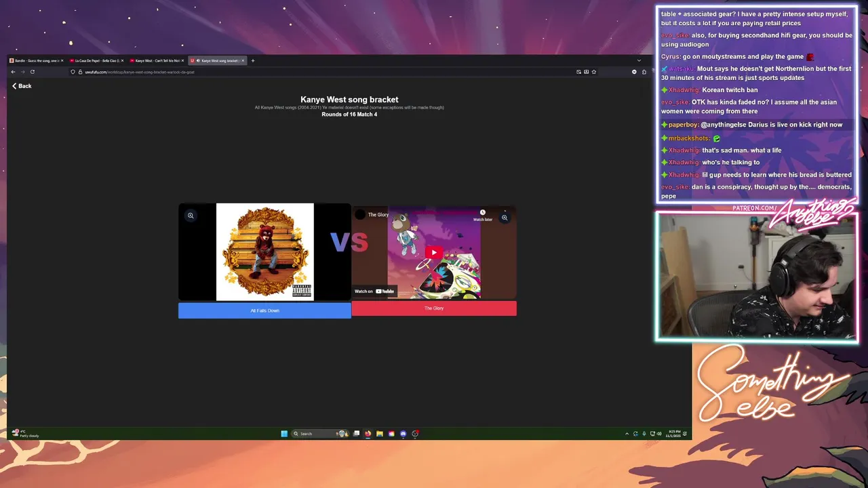868x488 pixels.
Task: Select the Kanye West song bracket tab
Action: pos(217,60)
